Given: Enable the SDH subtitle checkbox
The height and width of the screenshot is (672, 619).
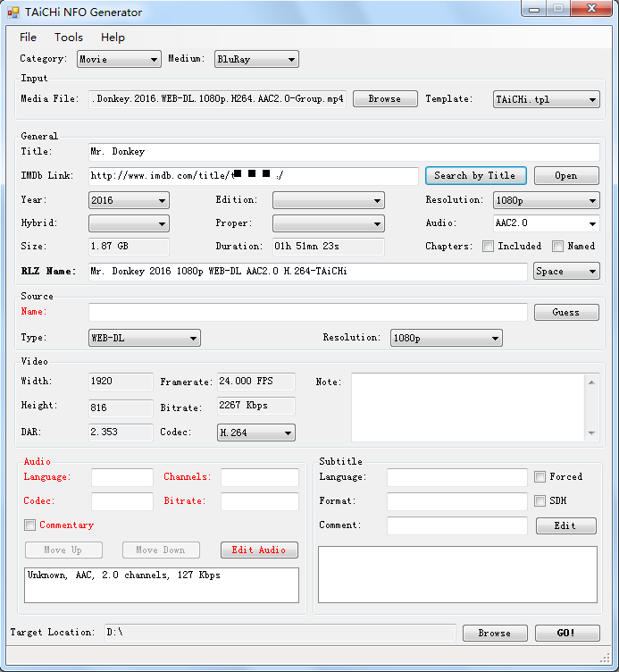Looking at the screenshot, I should point(540,500).
